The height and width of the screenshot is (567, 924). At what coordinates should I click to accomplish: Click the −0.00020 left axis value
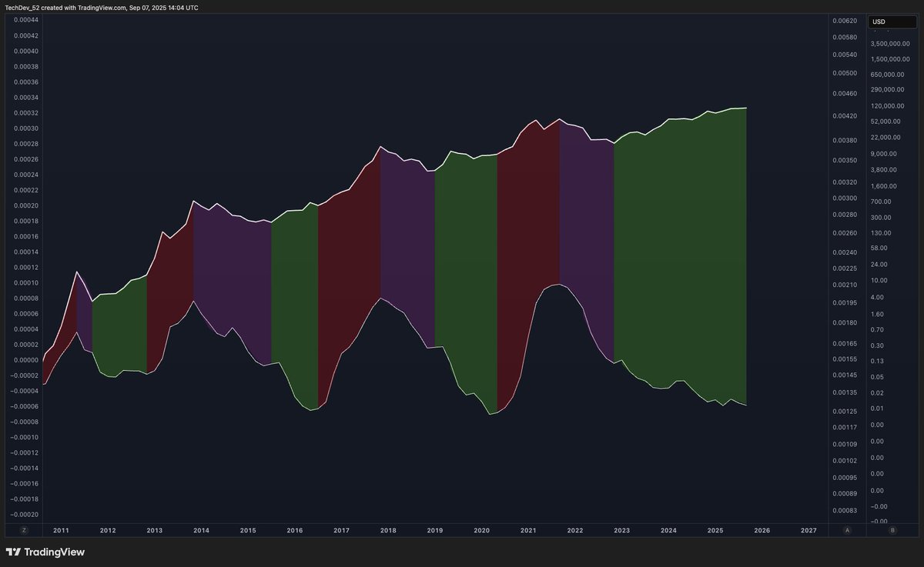coord(25,514)
